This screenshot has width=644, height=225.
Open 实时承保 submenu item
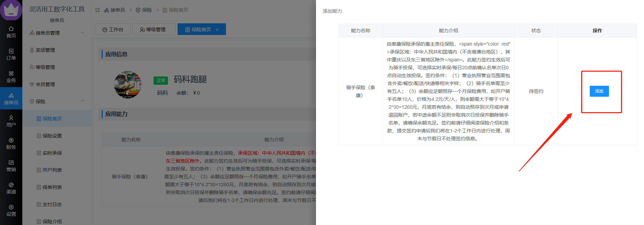(x=57, y=153)
